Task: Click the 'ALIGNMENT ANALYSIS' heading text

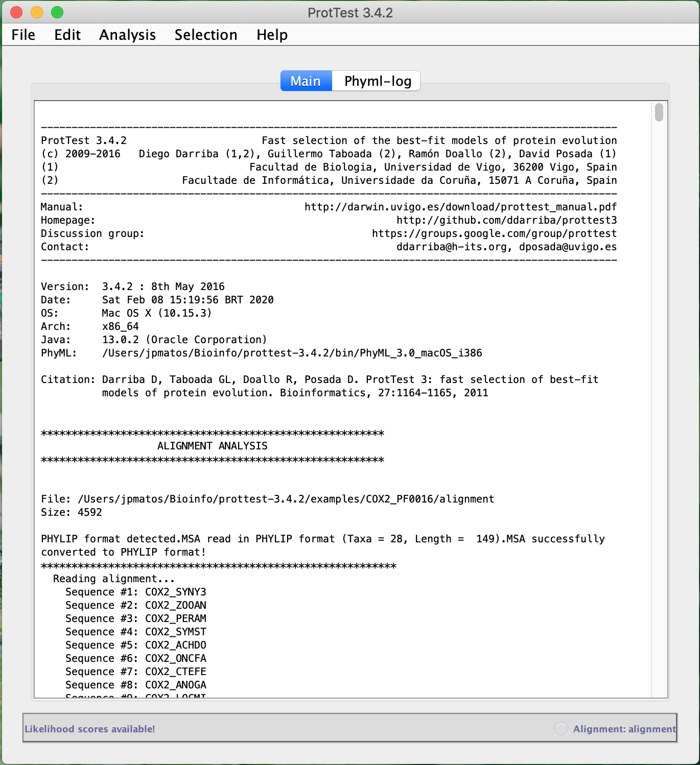Action: (x=213, y=446)
